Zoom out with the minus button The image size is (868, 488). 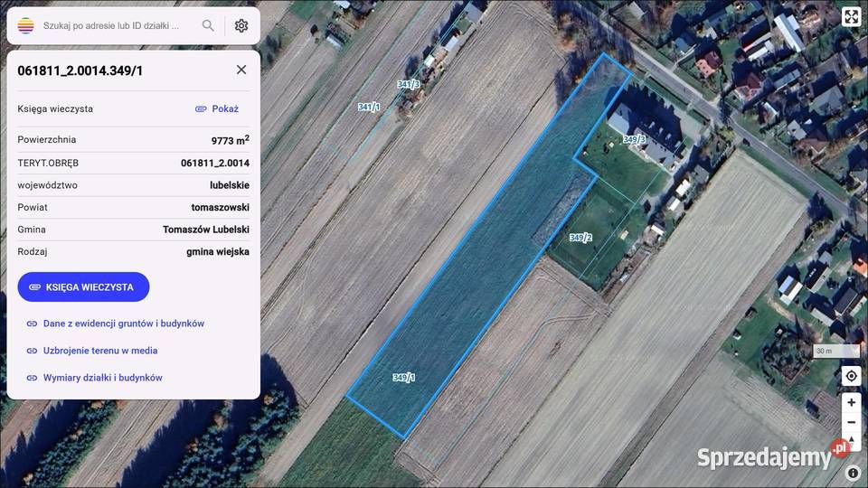pos(851,422)
